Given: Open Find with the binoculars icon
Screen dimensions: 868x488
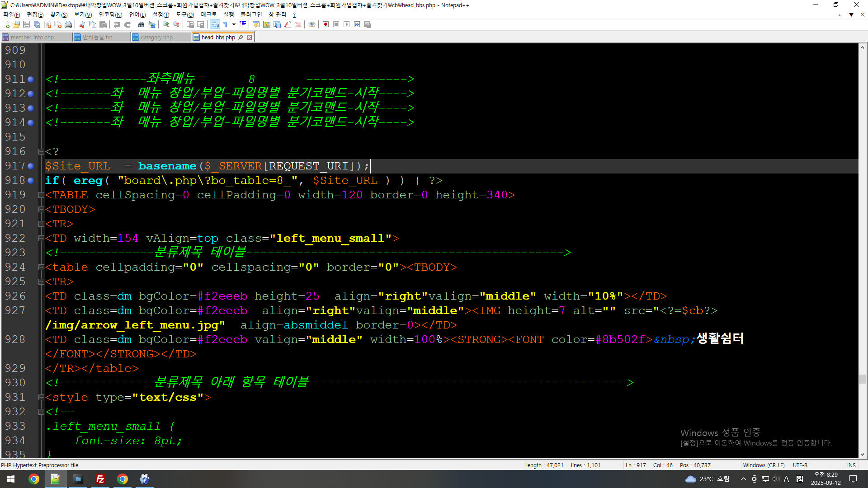Looking at the screenshot, I should coord(142,24).
